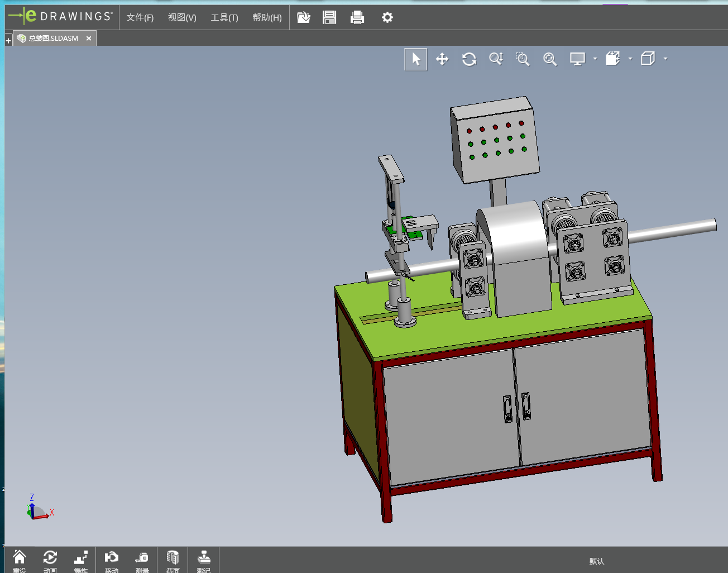Open the view orientation dropdown arrow
The height and width of the screenshot is (573, 728).
(630, 59)
